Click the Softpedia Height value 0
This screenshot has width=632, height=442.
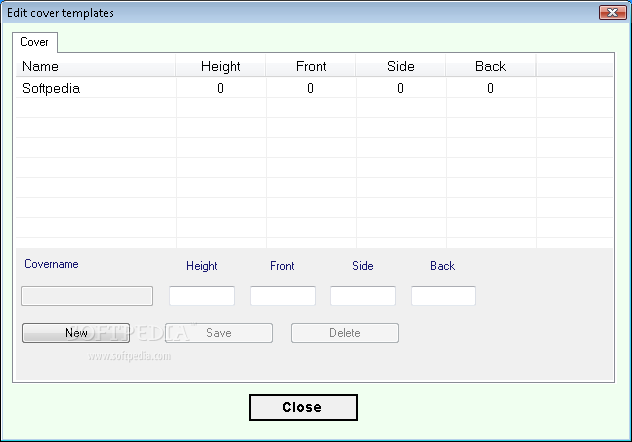pyautogui.click(x=220, y=88)
